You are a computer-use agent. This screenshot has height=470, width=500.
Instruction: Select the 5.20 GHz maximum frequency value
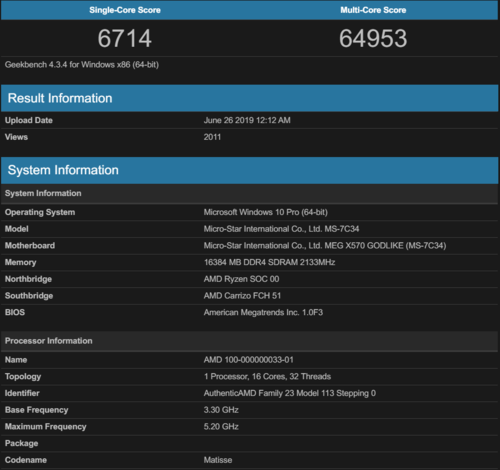click(221, 427)
